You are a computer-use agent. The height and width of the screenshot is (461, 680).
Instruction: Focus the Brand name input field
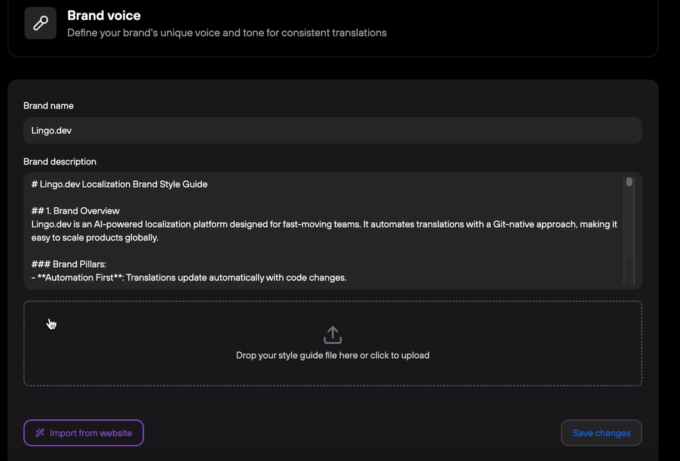click(332, 130)
